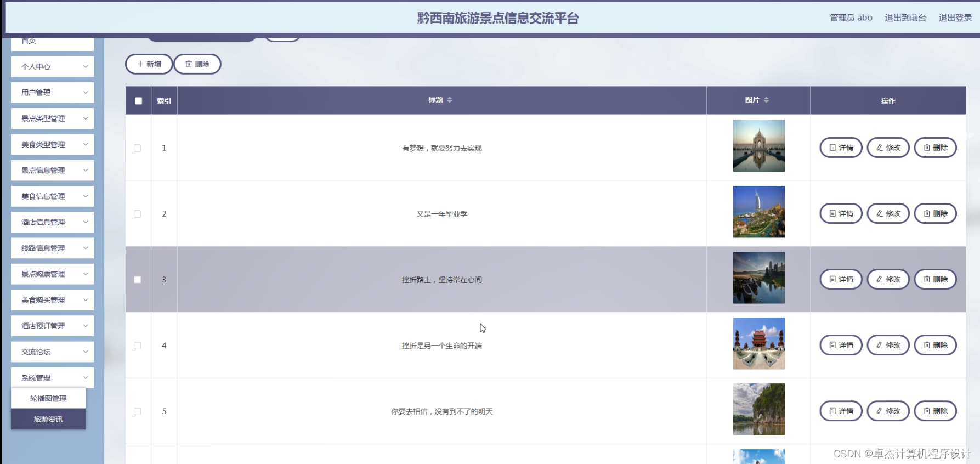Open the thumbnail image in row 5
Screen dimensions: 980x464
[758, 409]
